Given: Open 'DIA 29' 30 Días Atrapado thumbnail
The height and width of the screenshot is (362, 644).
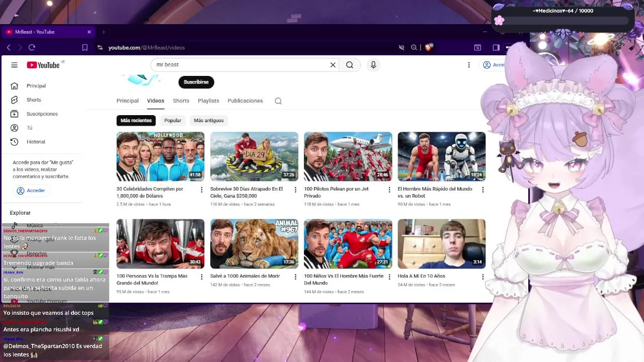Looking at the screenshot, I should pos(254,156).
